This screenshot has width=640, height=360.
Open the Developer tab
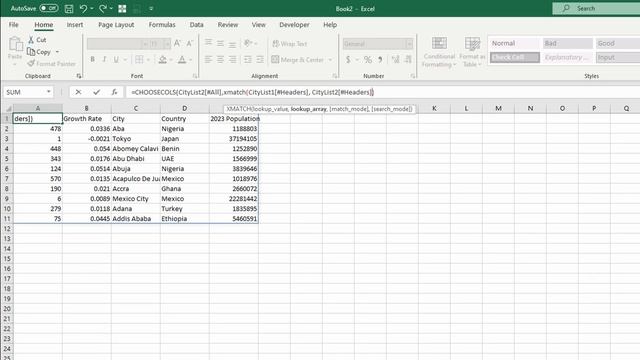(294, 24)
